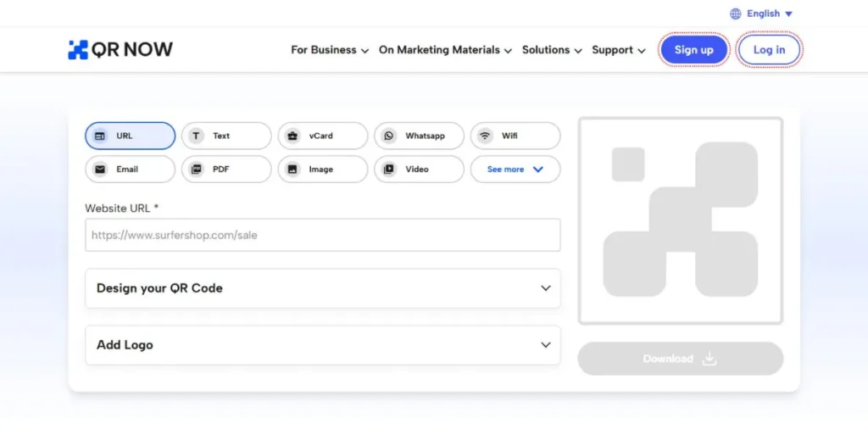Image resolution: width=868 pixels, height=434 pixels.
Task: Focus the Website URL input field
Action: 323,235
